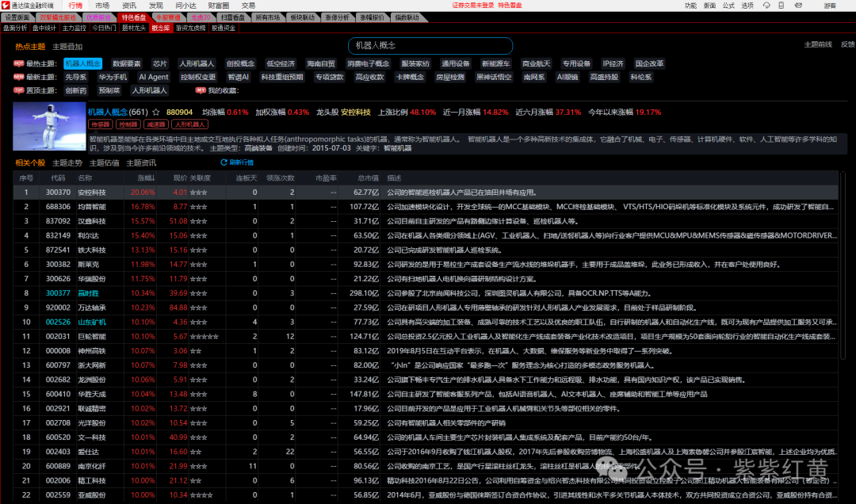Select the 国企改革 hot theme
Image resolution: width=856 pixels, height=504 pixels.
point(650,63)
